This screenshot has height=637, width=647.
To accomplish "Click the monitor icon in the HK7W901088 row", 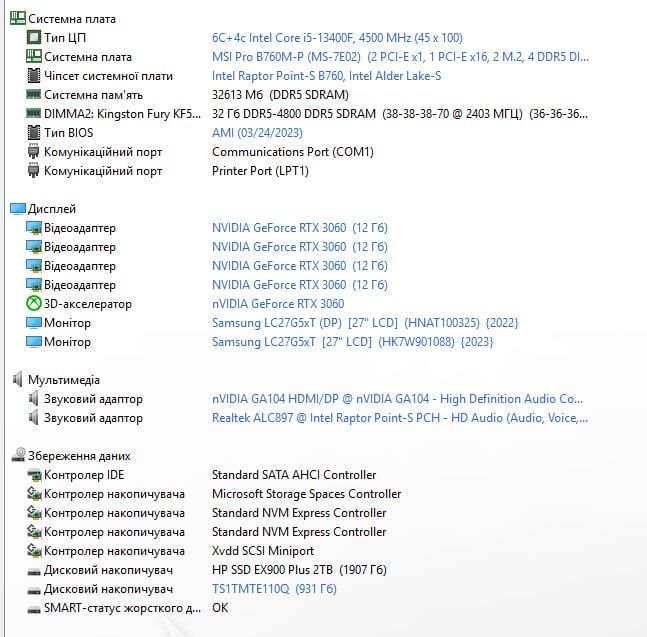I will [x=34, y=342].
